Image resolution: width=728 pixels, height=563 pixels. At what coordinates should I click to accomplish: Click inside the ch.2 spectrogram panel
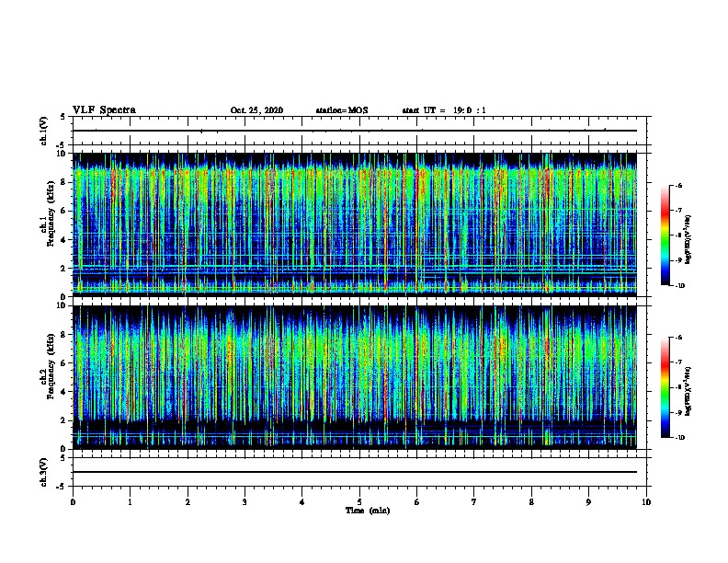(x=355, y=377)
